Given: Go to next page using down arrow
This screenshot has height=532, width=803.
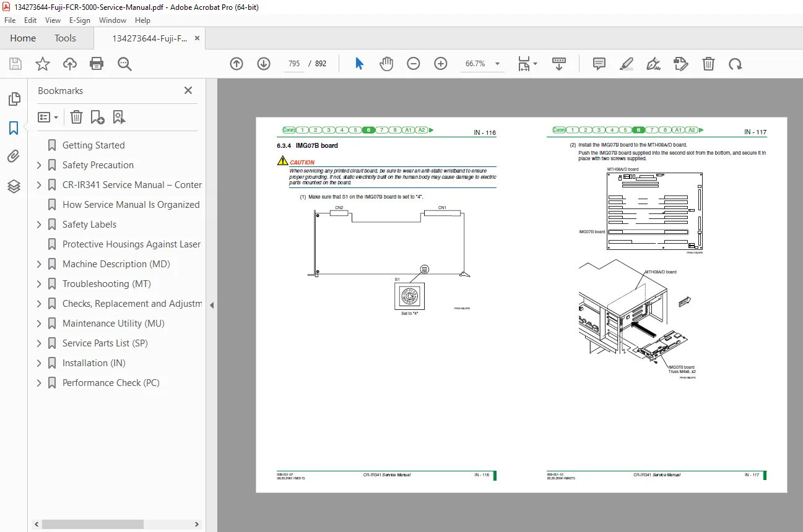Looking at the screenshot, I should (x=264, y=64).
